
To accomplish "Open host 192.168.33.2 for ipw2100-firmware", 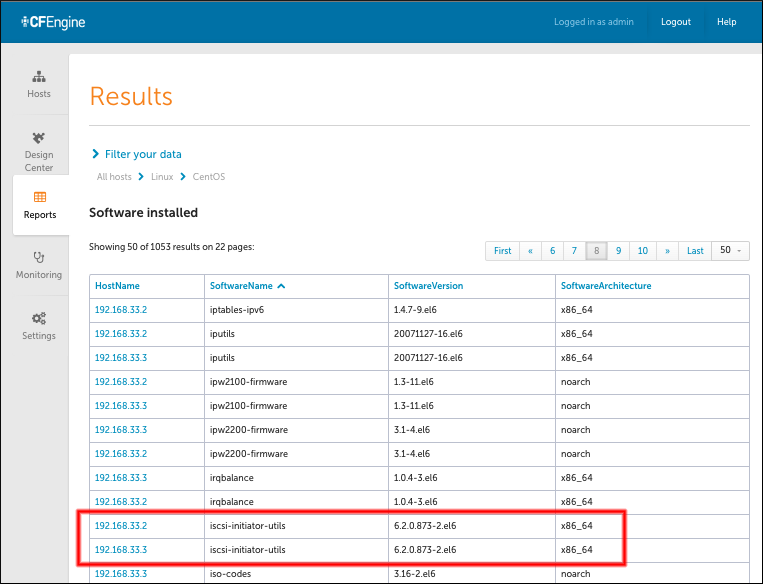I will pos(121,382).
